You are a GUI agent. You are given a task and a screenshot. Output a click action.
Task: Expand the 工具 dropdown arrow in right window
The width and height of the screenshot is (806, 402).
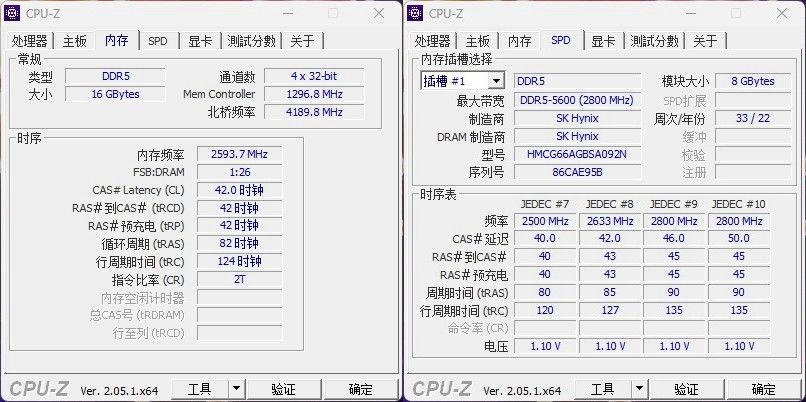[638, 389]
